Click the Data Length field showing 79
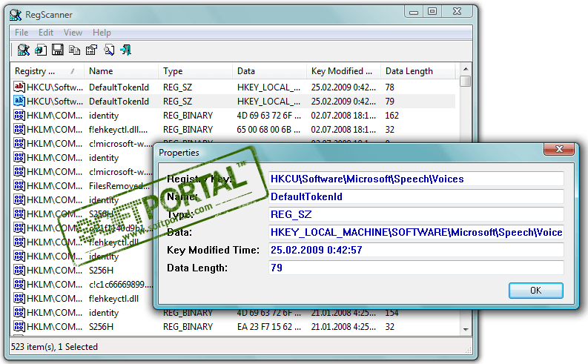The image size is (588, 364). pos(416,268)
